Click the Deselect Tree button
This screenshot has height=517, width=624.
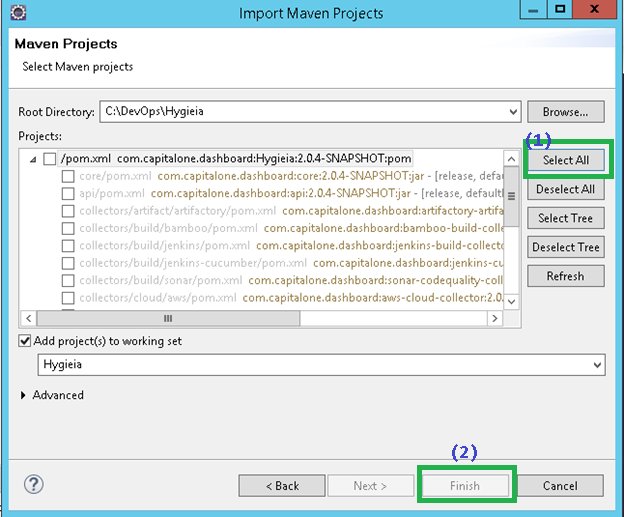coord(565,247)
